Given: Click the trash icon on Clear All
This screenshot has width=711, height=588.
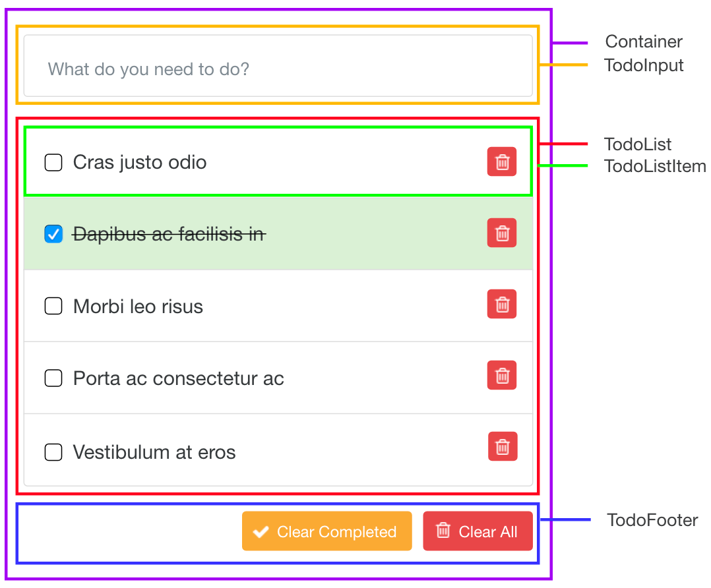Looking at the screenshot, I should click(444, 530).
